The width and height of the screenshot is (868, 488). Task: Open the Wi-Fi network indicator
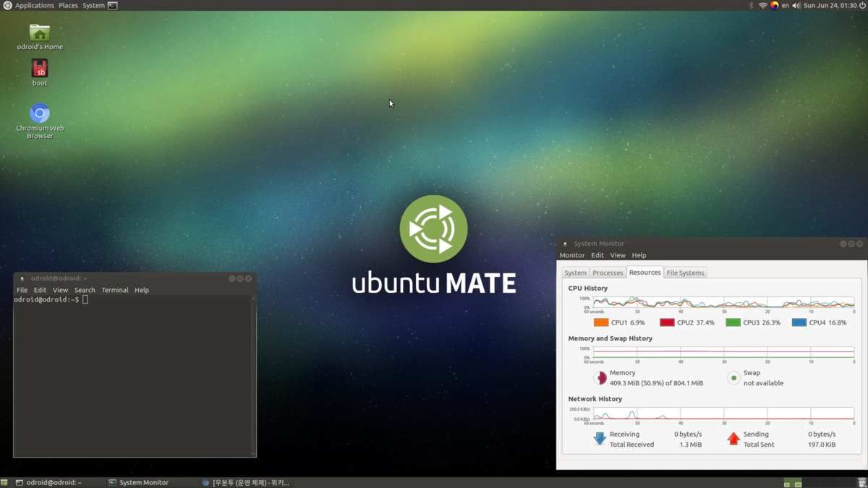click(762, 5)
